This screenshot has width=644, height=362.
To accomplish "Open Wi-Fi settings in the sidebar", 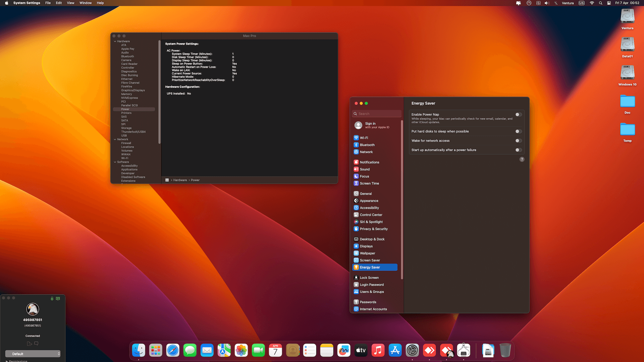I will click(x=364, y=138).
